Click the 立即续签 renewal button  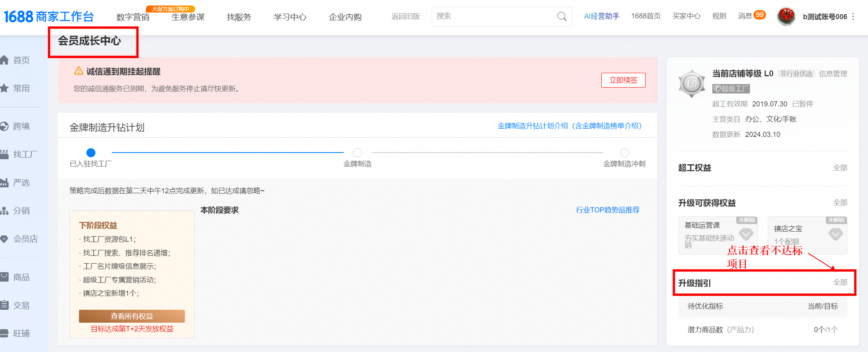click(623, 80)
